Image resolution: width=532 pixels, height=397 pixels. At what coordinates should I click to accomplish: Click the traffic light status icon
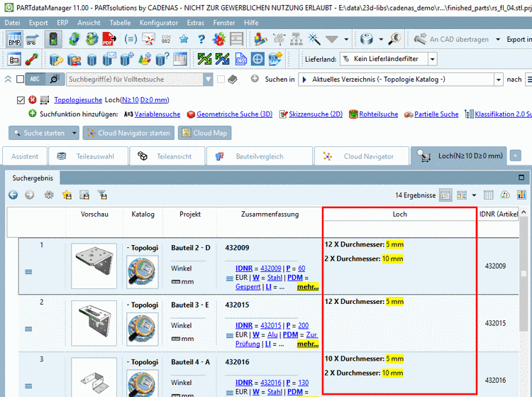point(52,39)
